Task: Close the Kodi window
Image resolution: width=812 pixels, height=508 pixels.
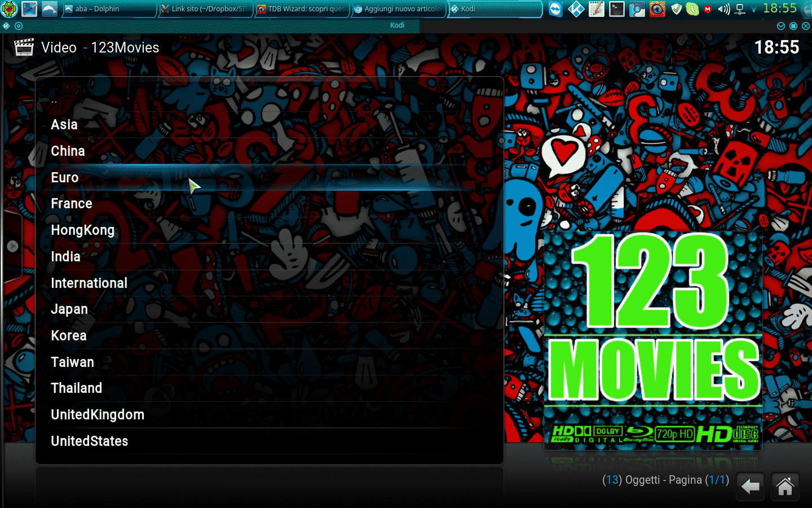Action: [806, 26]
